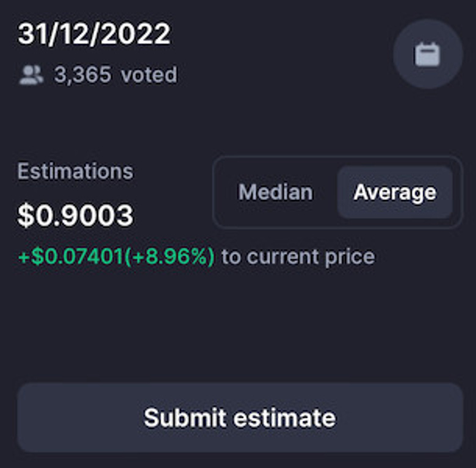
Task: Click the 3,365 voter count number
Action: 82,74
